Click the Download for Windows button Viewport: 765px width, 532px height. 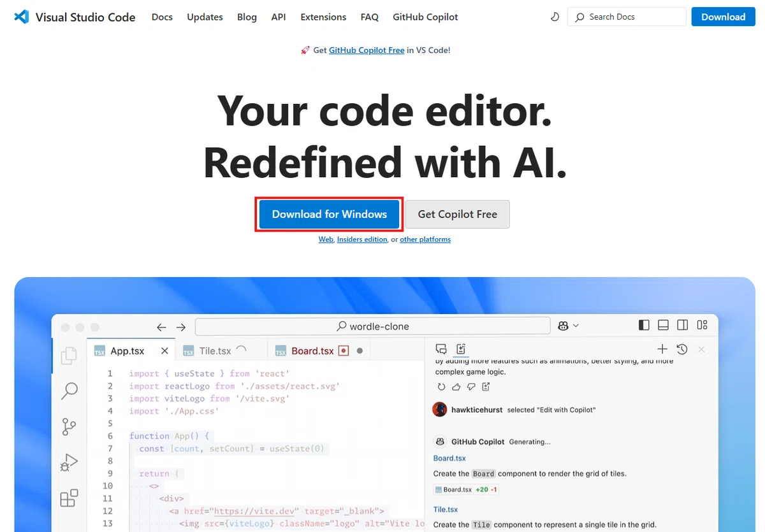coord(330,214)
